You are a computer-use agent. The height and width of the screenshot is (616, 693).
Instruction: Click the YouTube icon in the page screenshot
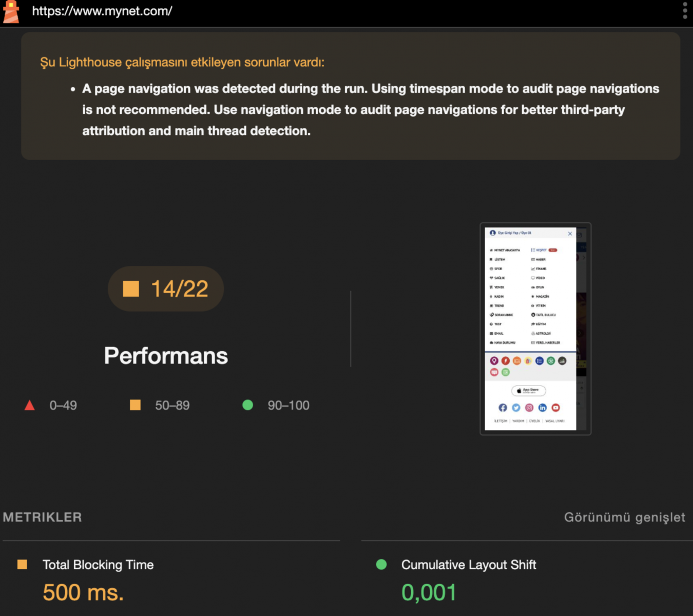(x=555, y=408)
